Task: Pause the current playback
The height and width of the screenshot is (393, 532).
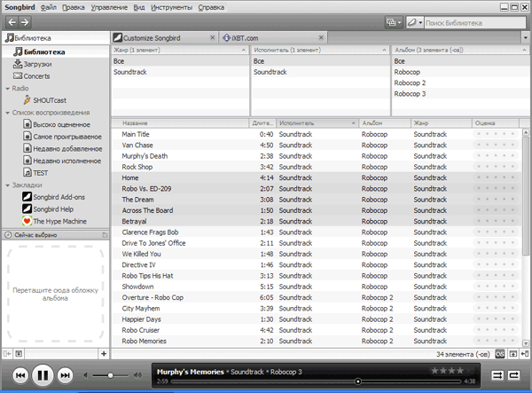Action: point(43,375)
